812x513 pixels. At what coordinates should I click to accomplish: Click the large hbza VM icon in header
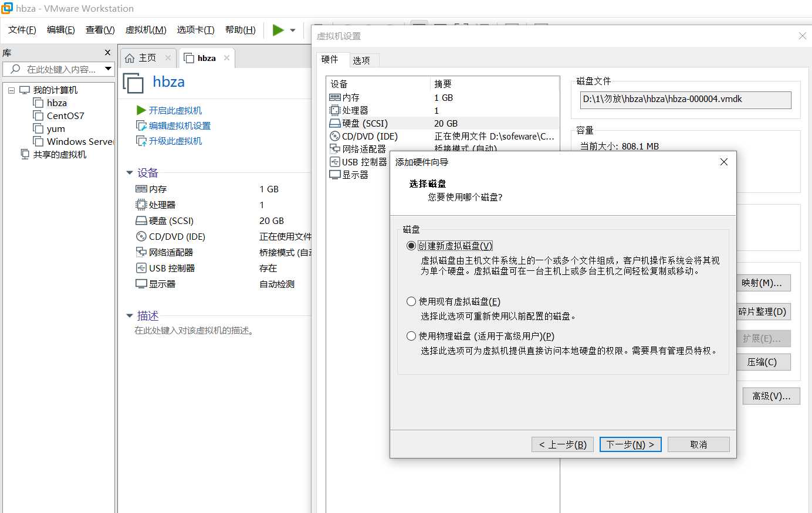[x=133, y=83]
